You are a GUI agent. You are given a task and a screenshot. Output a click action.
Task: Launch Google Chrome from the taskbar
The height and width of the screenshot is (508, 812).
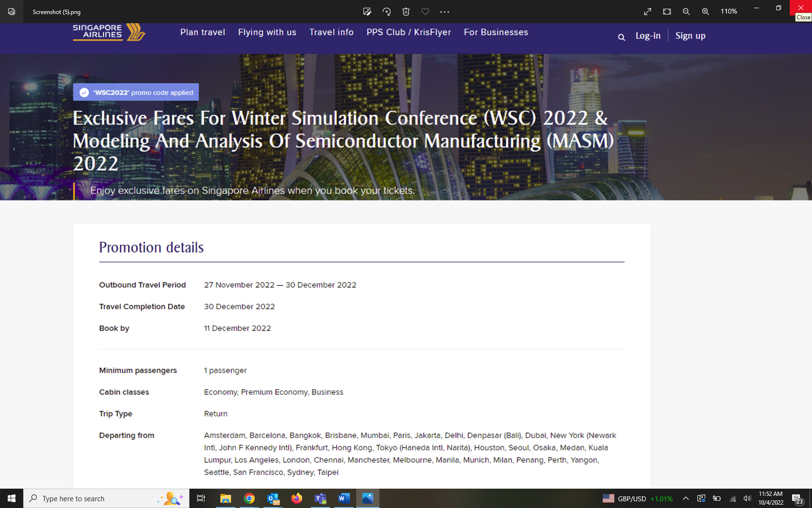pyautogui.click(x=249, y=498)
